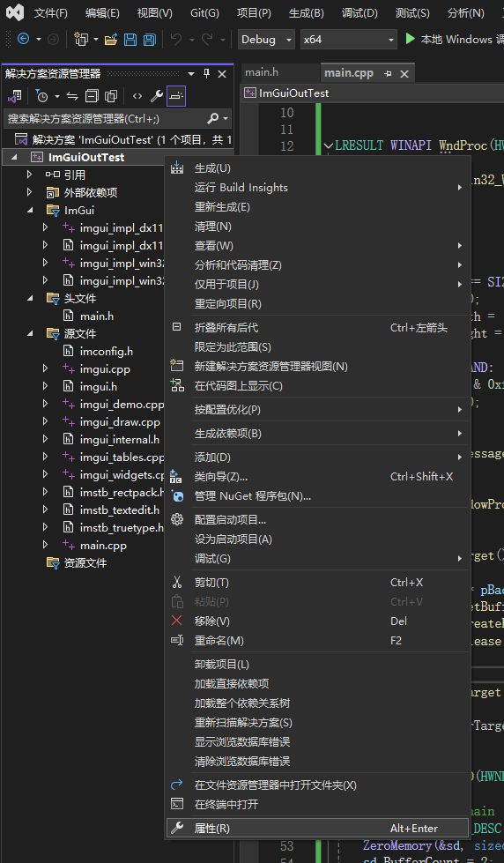Select main.cpp in the solution tree
This screenshot has width=504, height=863.
[103, 546]
